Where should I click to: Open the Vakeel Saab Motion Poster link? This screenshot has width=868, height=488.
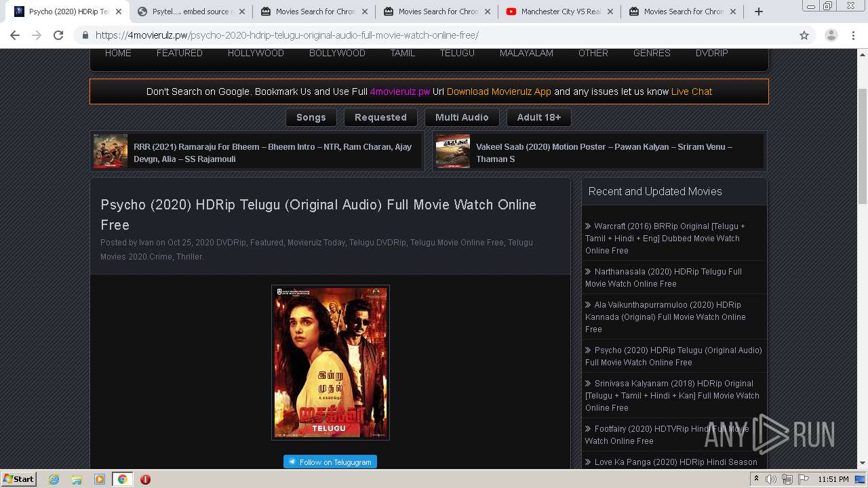(604, 152)
